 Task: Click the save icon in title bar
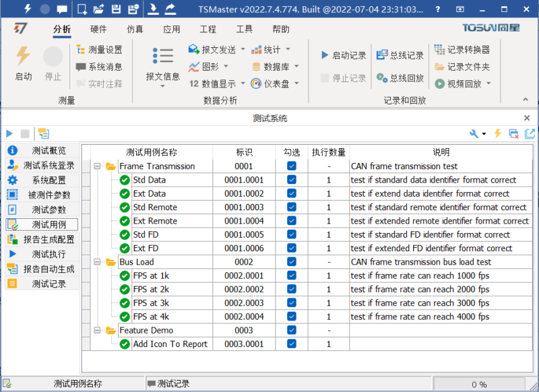click(115, 9)
